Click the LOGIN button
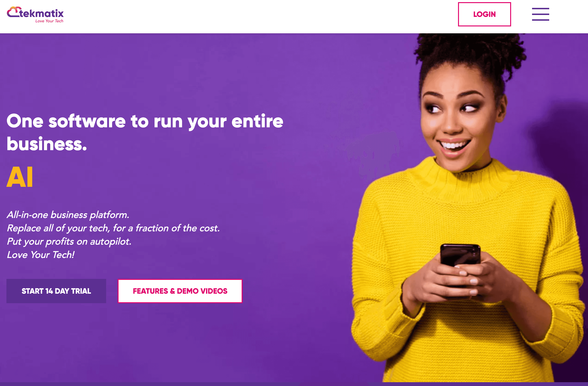Screen dimensions: 588x386 point(484,14)
